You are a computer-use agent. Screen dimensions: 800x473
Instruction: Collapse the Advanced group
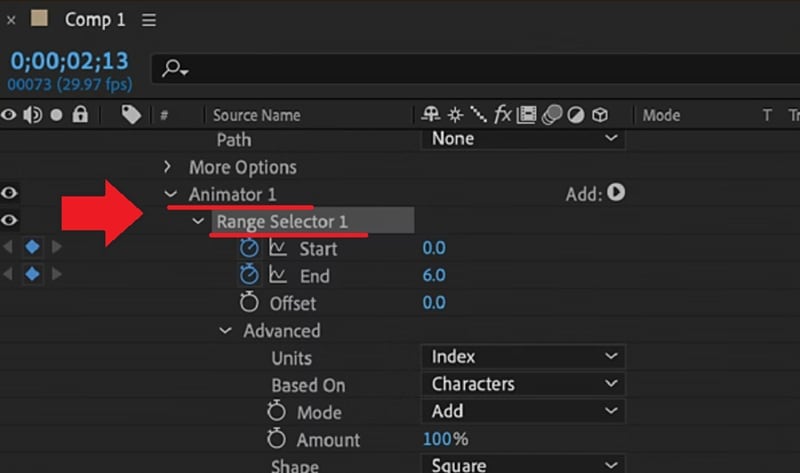tap(225, 331)
